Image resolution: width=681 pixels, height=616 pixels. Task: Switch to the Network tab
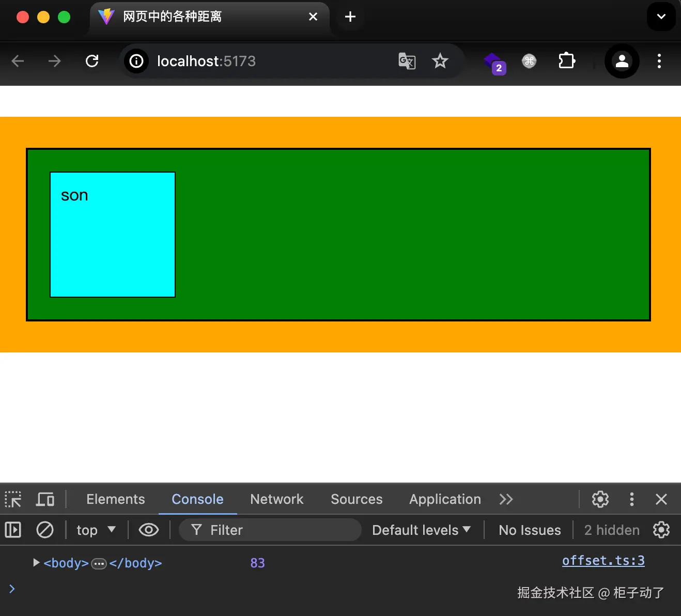[277, 499]
